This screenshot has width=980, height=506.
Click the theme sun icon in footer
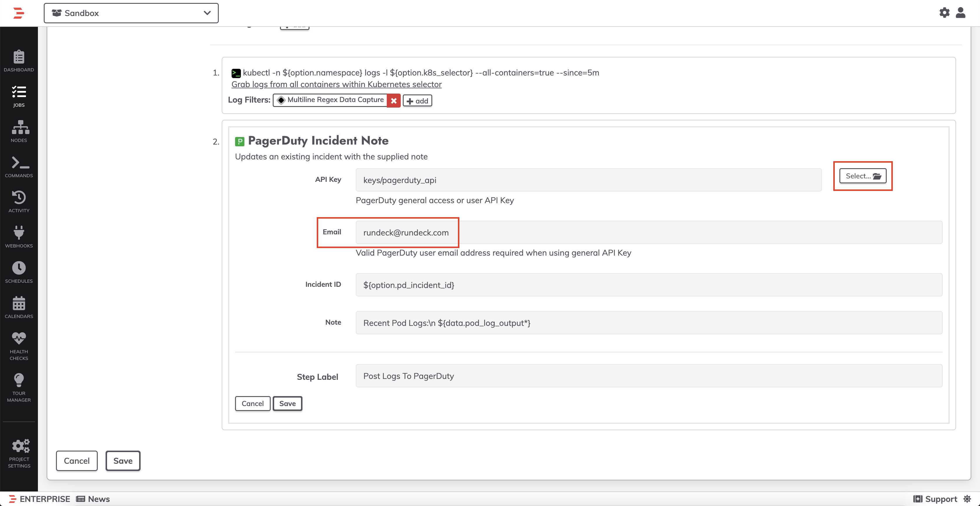(967, 499)
